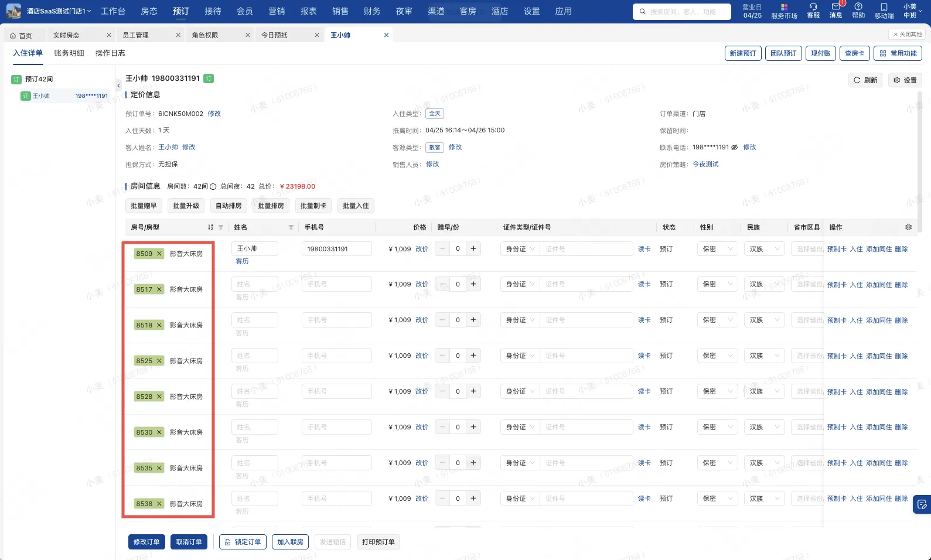Remove room 8525 tag via its X
The width and height of the screenshot is (931, 560).
pyautogui.click(x=159, y=361)
